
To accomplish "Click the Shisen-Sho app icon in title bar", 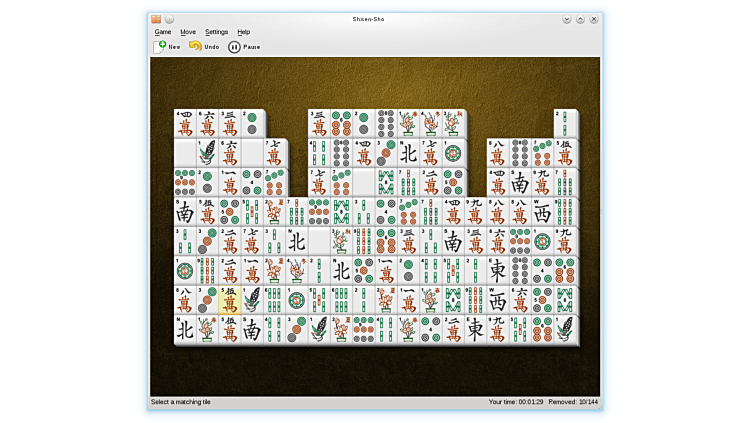I will (157, 19).
